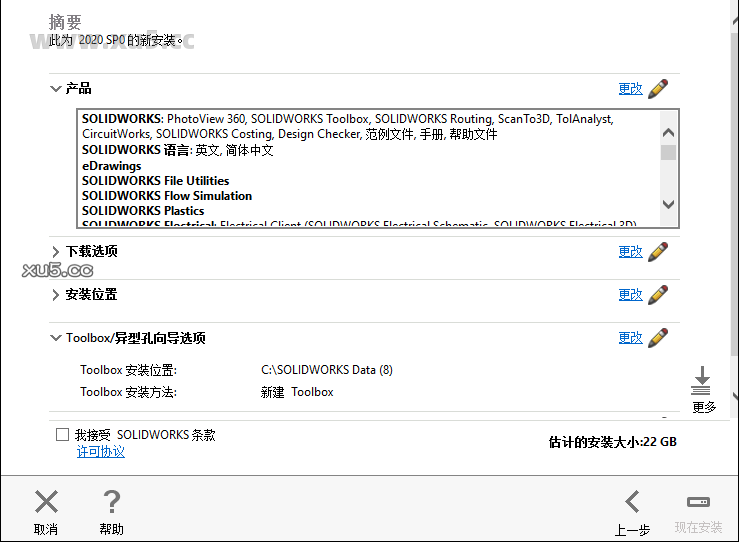Click the product list scrollbar up arrow
Image resolution: width=739 pixels, height=542 pixels.
[668, 132]
